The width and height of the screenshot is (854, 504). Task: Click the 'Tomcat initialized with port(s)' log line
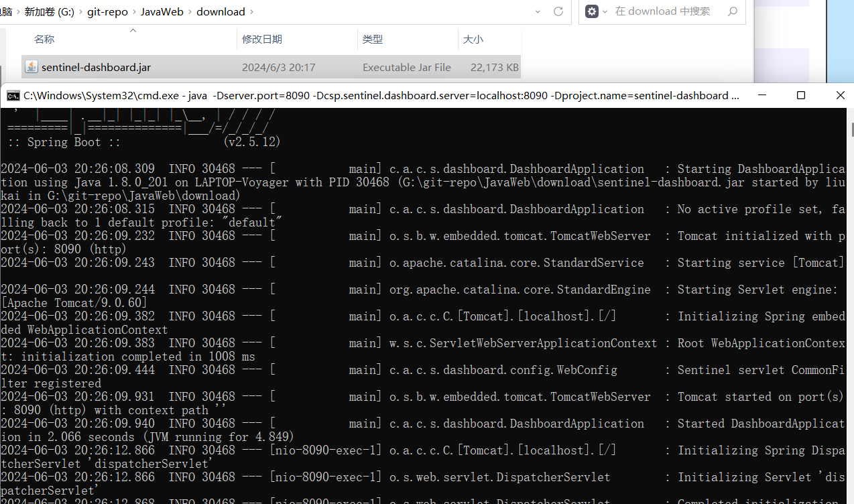(x=422, y=243)
